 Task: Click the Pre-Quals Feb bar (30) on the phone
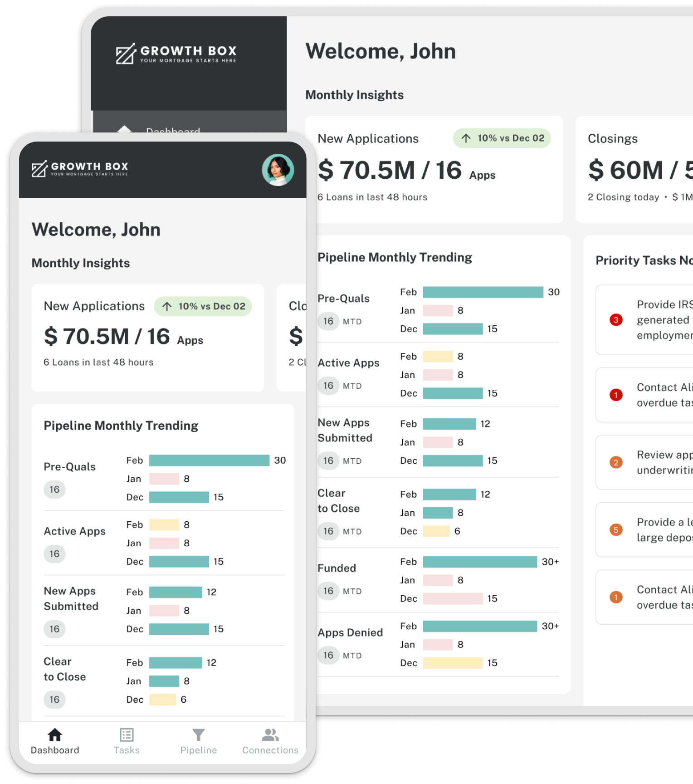[210, 461]
